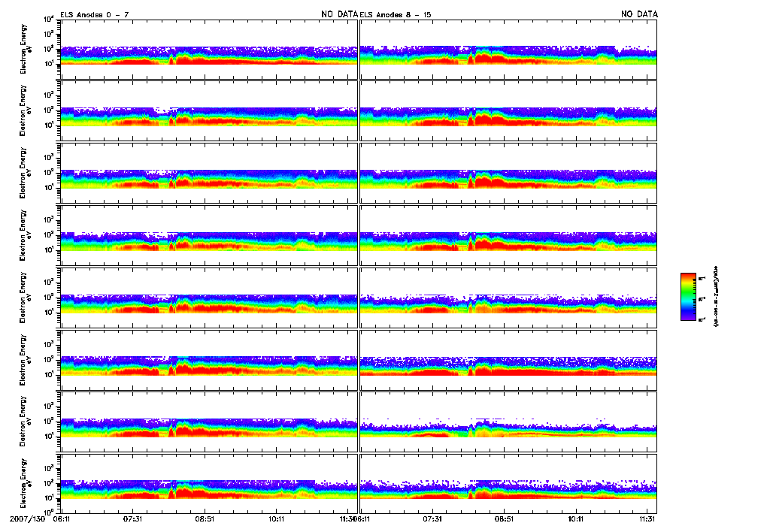
Task: Click the "Electron Energy eV" label of the first row
Action: click(x=25, y=49)
